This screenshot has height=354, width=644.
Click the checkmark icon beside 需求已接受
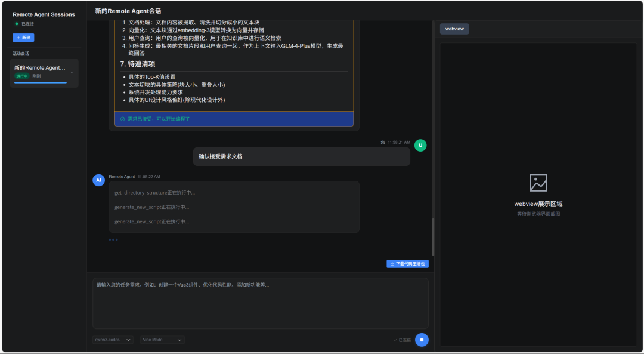122,119
